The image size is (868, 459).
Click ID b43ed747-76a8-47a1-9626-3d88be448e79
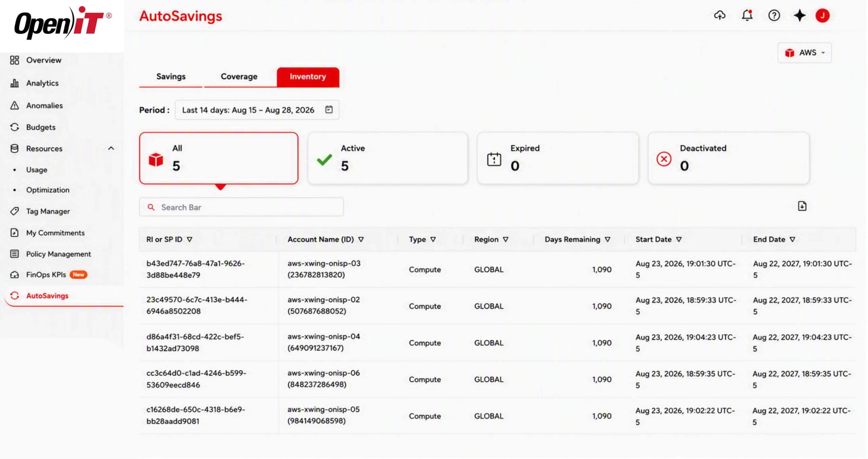click(x=196, y=269)
